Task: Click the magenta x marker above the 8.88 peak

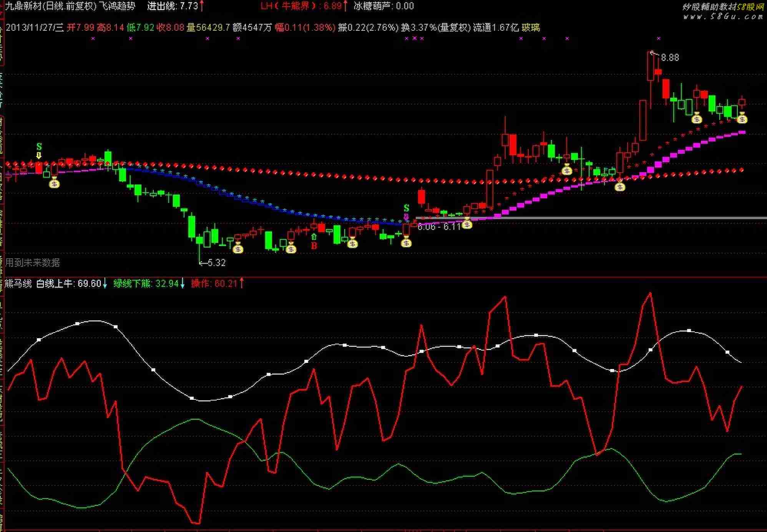Action: pos(659,38)
